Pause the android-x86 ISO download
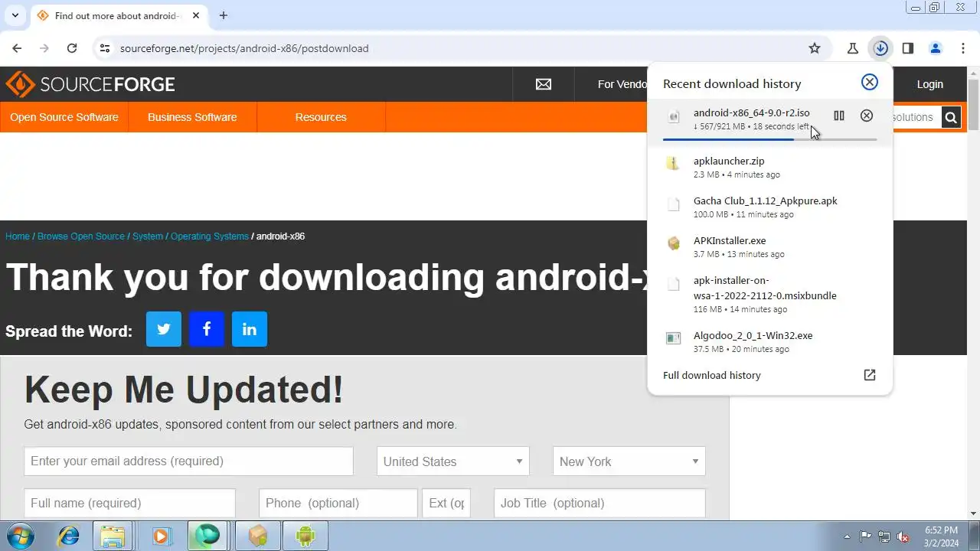This screenshot has height=551, width=980. pyautogui.click(x=839, y=116)
